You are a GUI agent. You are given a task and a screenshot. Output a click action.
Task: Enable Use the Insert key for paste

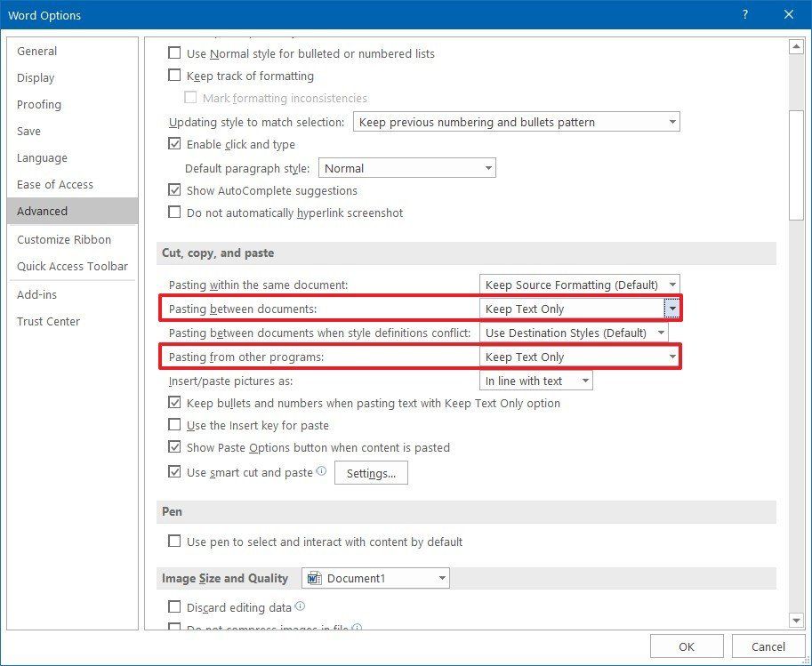[x=174, y=425]
